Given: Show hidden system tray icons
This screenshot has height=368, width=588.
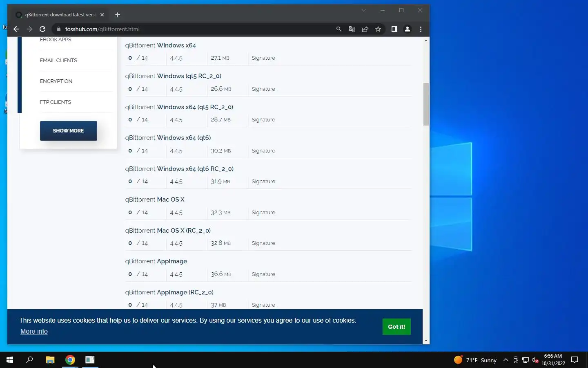Looking at the screenshot, I should coord(506,360).
